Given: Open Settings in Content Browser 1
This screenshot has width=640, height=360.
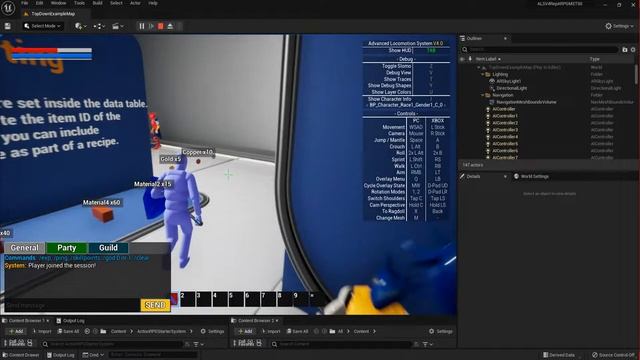Looking at the screenshot, I should click(x=212, y=331).
